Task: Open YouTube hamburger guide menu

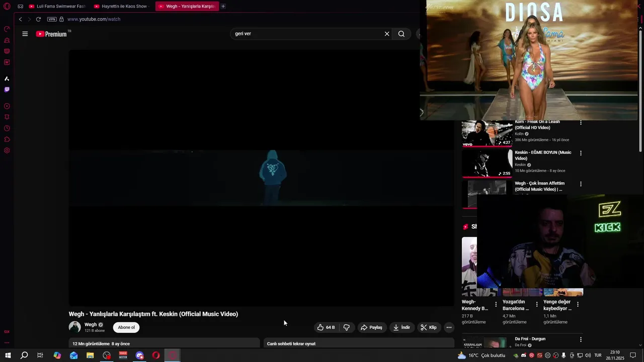Action: 25,34
